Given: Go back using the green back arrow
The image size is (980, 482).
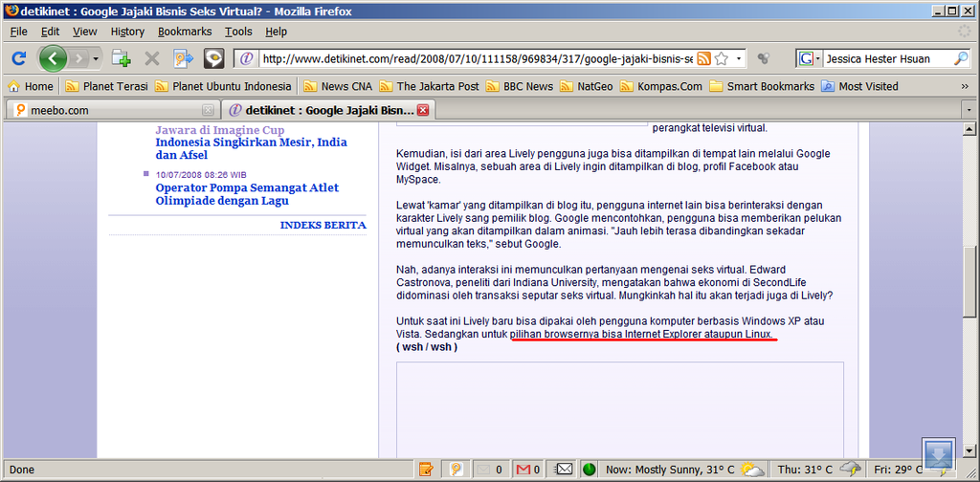Looking at the screenshot, I should click(54, 58).
